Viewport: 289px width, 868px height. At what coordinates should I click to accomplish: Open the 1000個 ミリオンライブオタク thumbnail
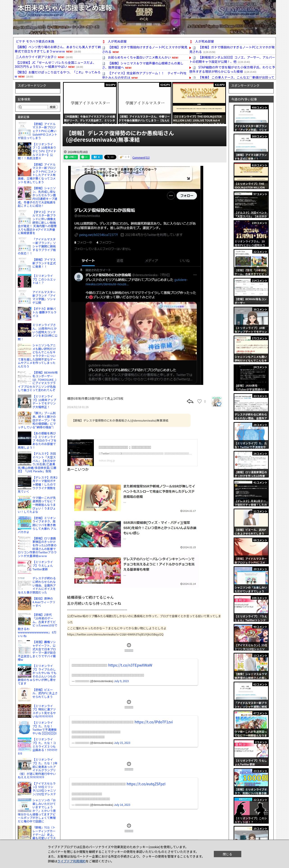pyautogui.click(x=251, y=782)
